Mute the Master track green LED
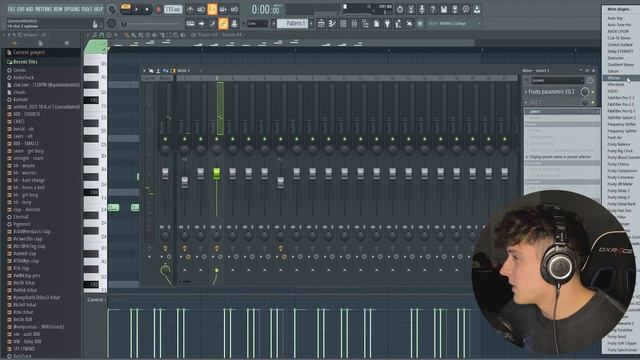This screenshot has height=360, width=640. click(x=165, y=139)
